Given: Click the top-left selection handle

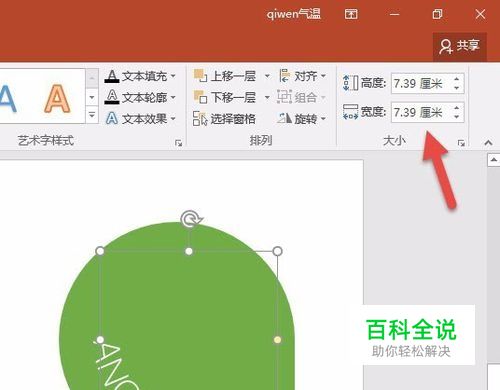Looking at the screenshot, I should pyautogui.click(x=100, y=251).
